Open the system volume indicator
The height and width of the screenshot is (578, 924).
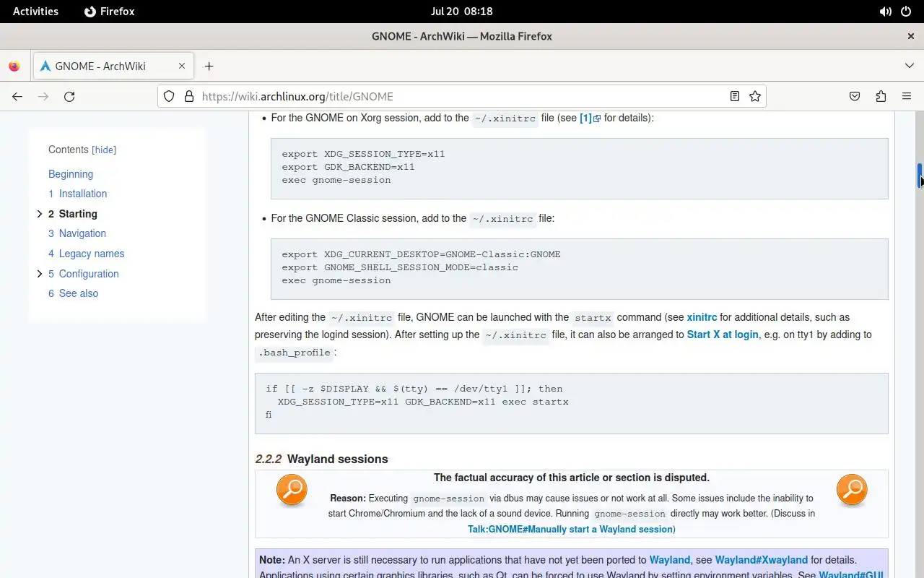pyautogui.click(x=885, y=12)
